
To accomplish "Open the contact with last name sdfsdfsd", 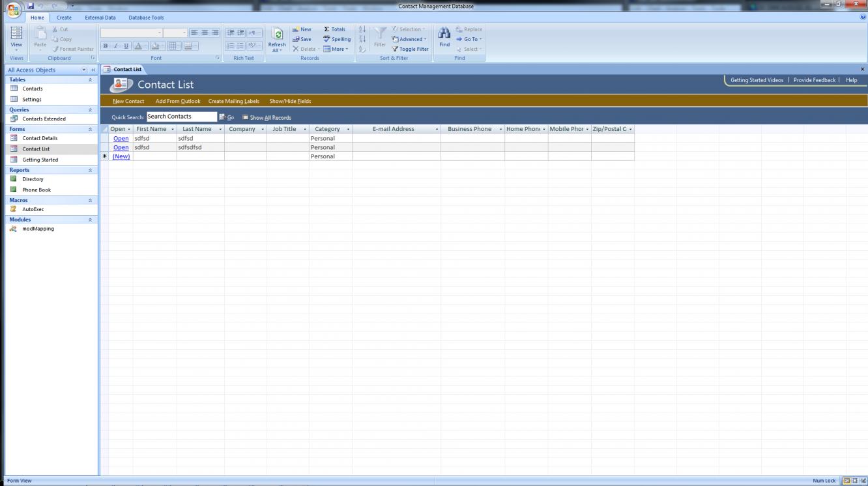I will (x=121, y=147).
